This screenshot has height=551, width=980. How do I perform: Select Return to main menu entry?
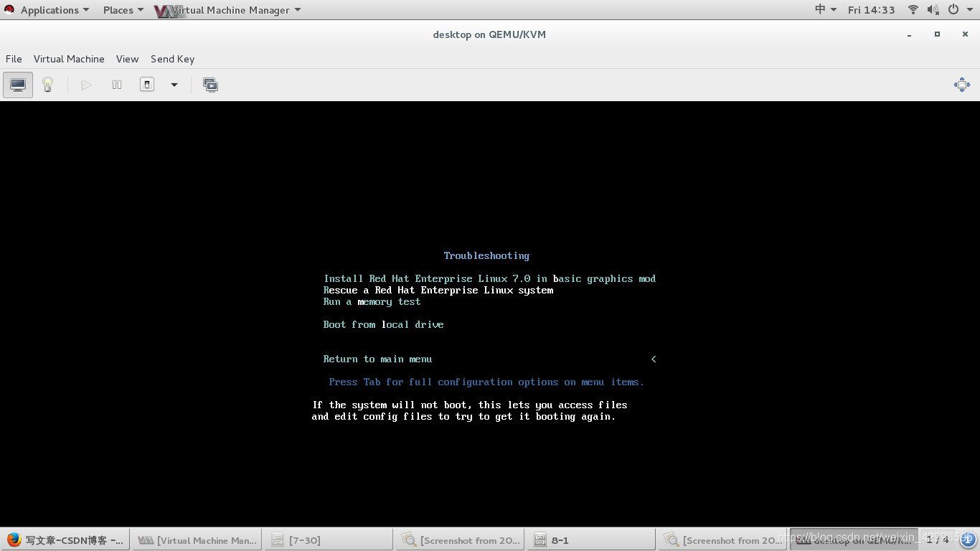tap(377, 359)
